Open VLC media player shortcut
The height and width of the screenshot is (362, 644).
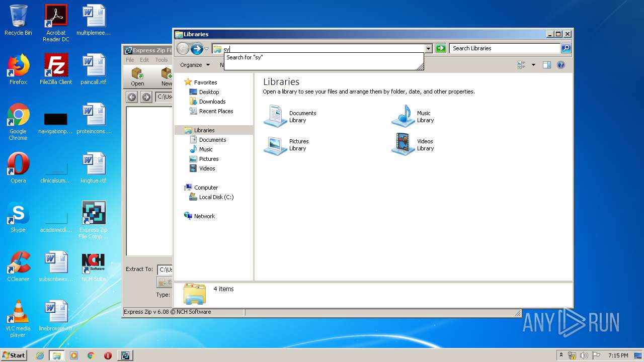[18, 319]
